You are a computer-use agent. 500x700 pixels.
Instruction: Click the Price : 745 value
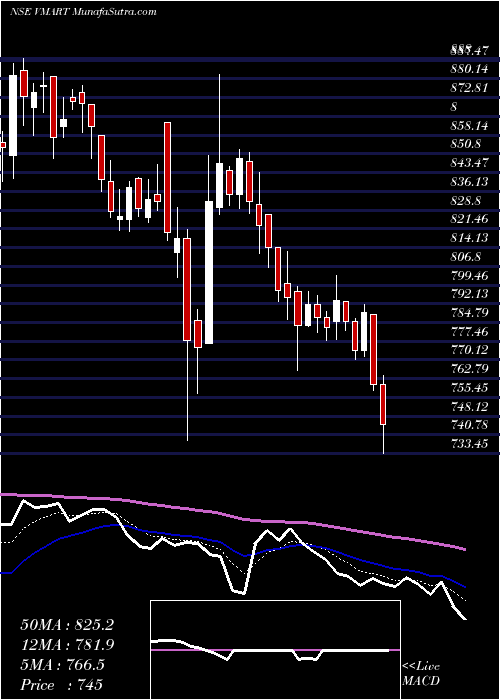coord(62,685)
